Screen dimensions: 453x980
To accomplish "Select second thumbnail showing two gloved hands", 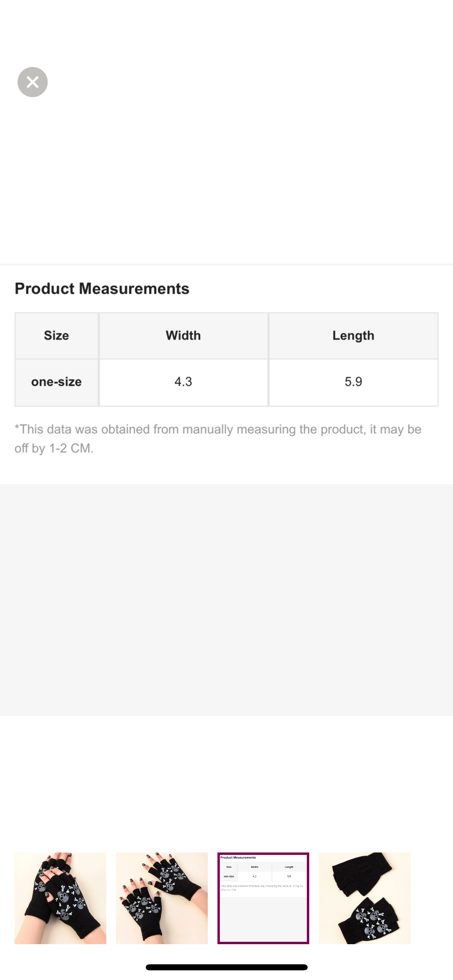I will pos(162,898).
